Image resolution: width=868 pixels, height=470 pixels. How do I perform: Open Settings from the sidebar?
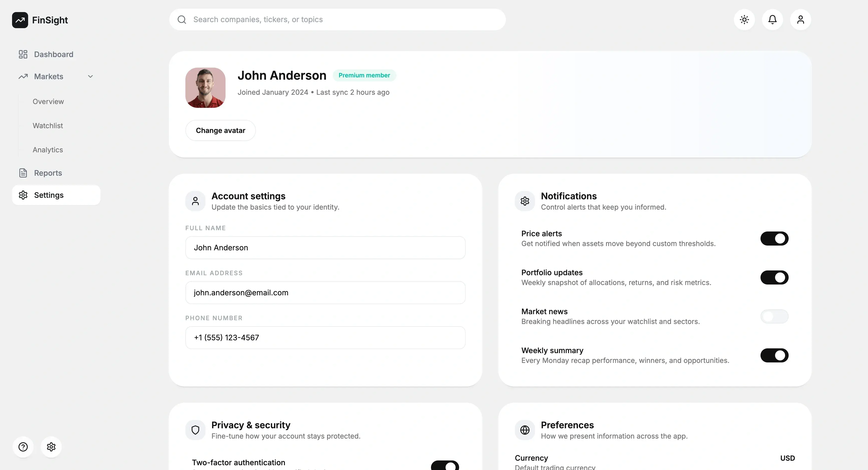(49, 195)
